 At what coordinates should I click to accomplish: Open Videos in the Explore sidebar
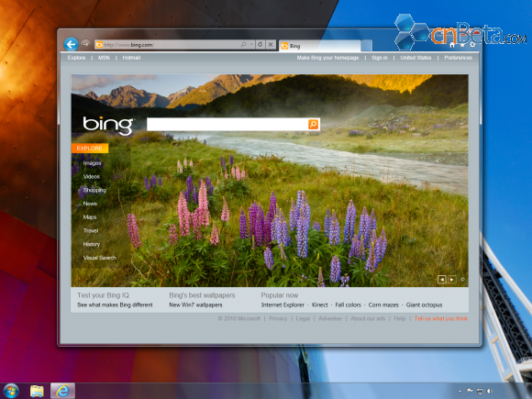92,177
